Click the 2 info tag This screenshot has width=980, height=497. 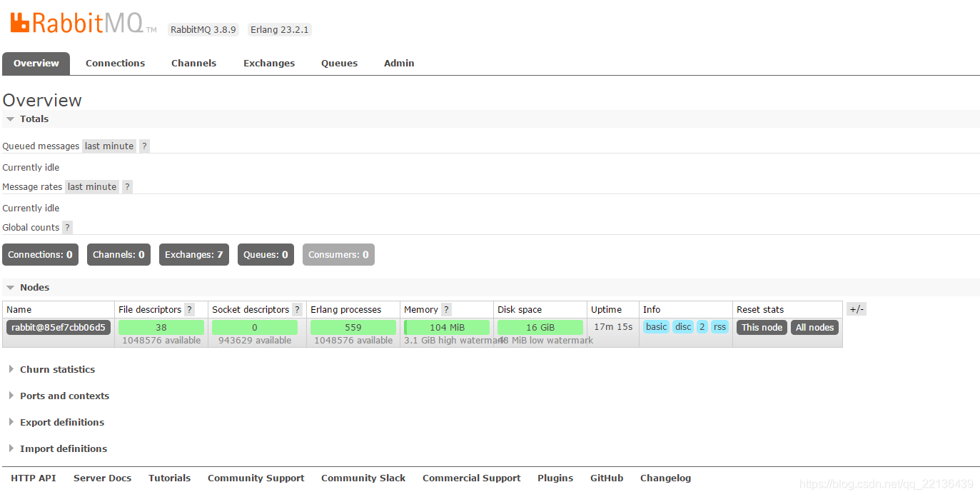pyautogui.click(x=702, y=326)
